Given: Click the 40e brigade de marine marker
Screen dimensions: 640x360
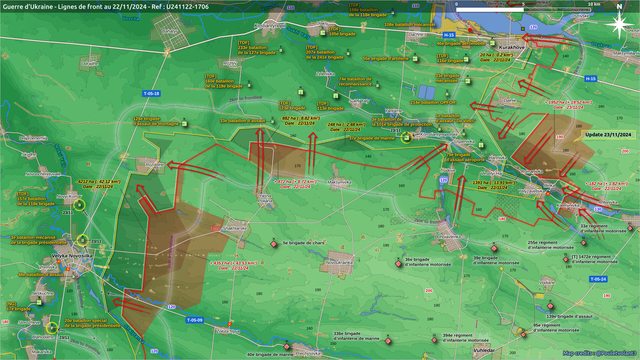Looking at the screenshot, I should [x=287, y=347].
